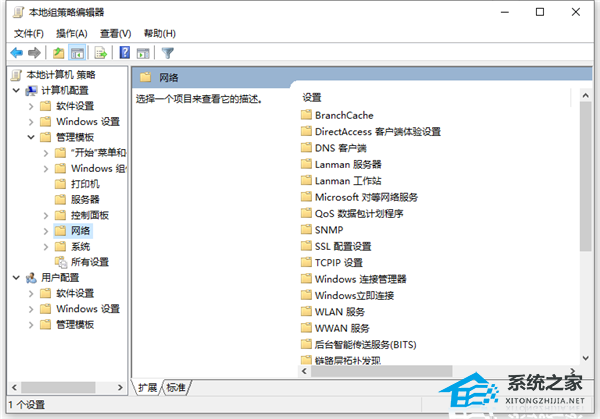Switch to the 扩展 tab
The height and width of the screenshot is (419, 600).
[147, 388]
